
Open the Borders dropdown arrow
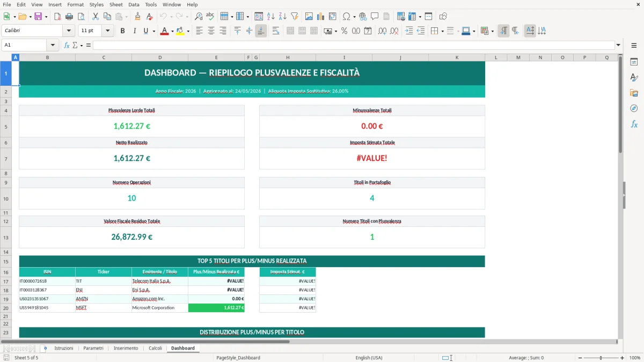tap(442, 31)
